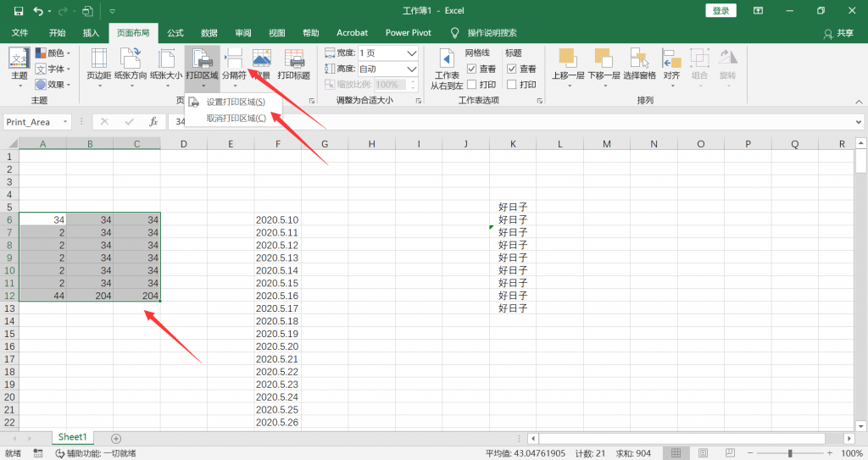This screenshot has height=460, width=868.
Task: Open theme Effects (效果) option
Action: click(53, 84)
